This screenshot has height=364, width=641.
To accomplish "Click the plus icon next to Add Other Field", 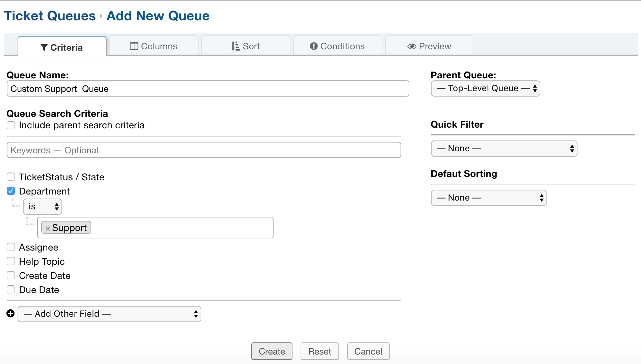I will pyautogui.click(x=10, y=313).
